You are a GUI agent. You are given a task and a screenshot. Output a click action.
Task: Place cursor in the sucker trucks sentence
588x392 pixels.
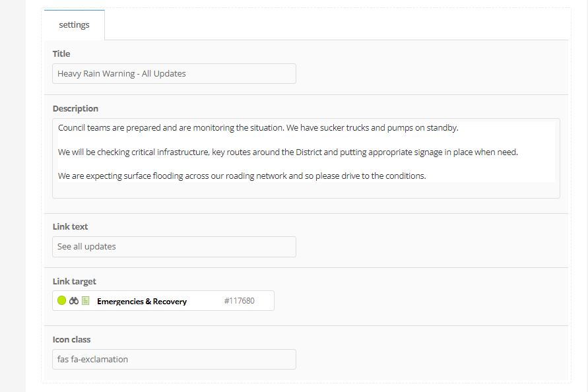(x=258, y=128)
